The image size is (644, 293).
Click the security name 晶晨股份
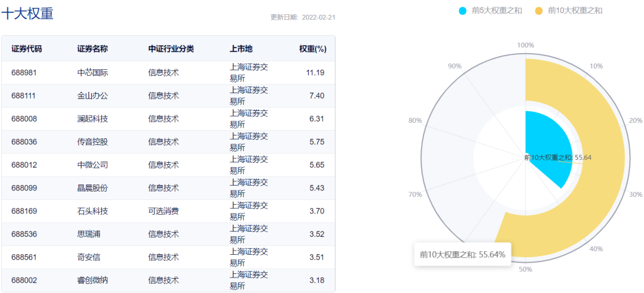pos(92,188)
